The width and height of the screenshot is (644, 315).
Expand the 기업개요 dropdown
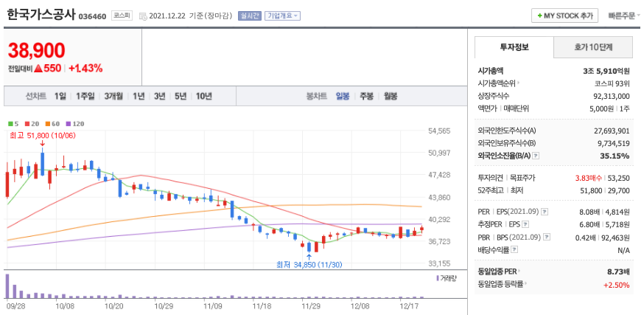282,16
